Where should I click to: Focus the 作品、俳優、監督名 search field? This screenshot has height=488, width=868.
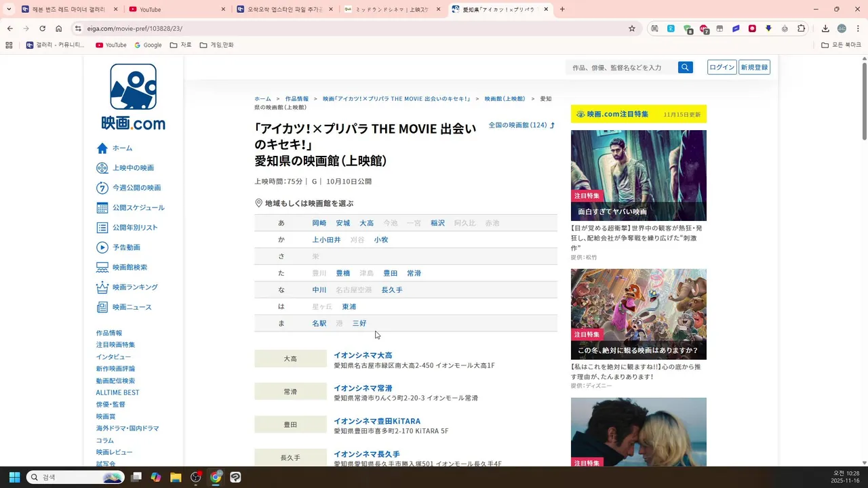click(620, 67)
